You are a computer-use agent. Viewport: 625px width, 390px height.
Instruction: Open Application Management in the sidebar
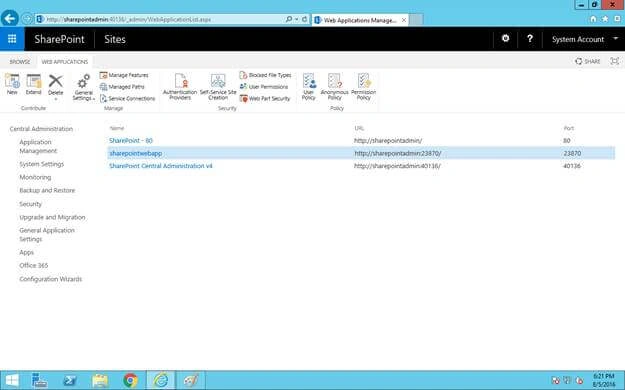(x=38, y=146)
